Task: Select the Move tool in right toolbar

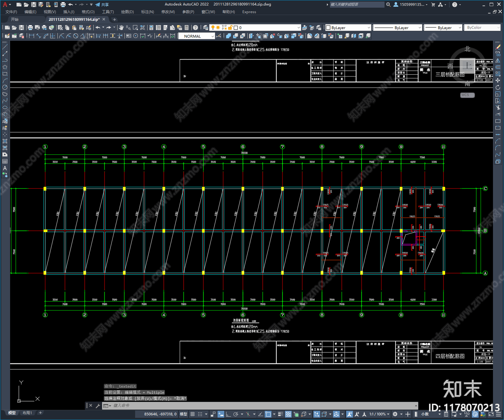Action: pyautogui.click(x=498, y=81)
